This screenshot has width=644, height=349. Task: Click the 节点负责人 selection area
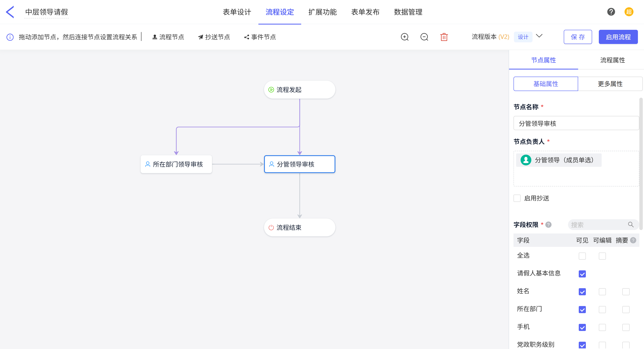click(576, 168)
